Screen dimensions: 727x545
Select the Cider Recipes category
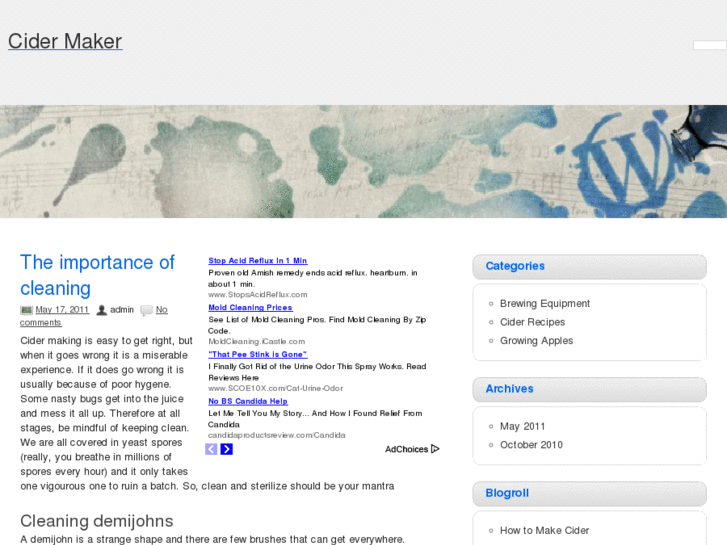pos(532,322)
